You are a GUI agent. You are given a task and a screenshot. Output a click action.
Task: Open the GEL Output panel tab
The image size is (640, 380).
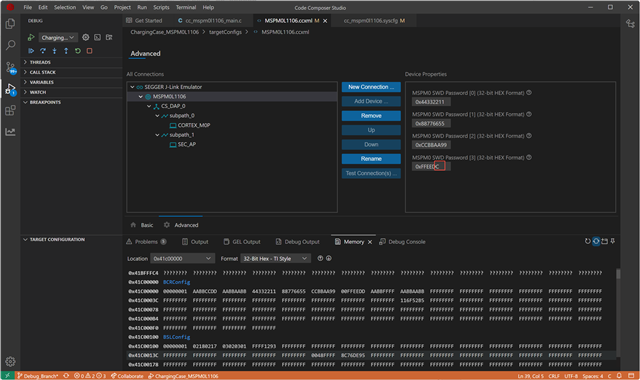242,242
